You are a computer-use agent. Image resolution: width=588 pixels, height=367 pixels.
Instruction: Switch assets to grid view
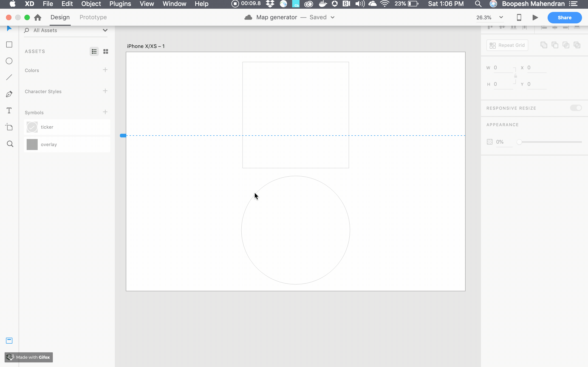tap(106, 51)
